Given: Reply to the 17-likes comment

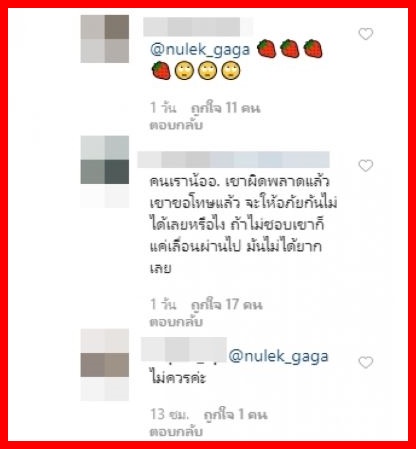Looking at the screenshot, I should 176,322.
